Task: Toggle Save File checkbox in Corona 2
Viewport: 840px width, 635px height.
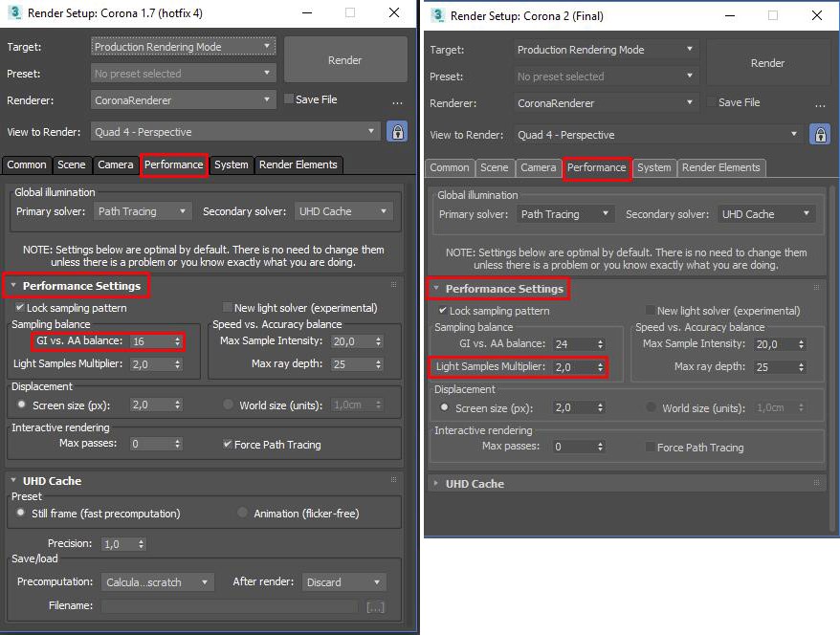Action: tap(712, 101)
